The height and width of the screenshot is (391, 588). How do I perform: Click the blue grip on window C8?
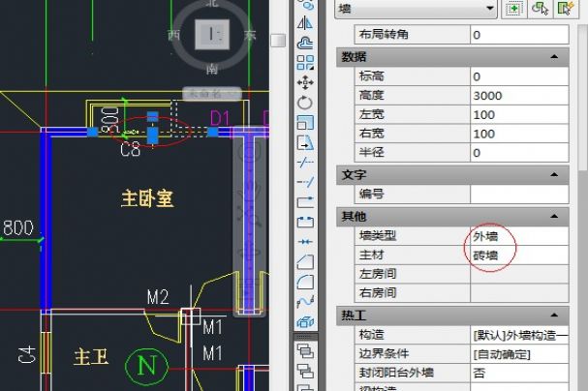[x=152, y=132]
